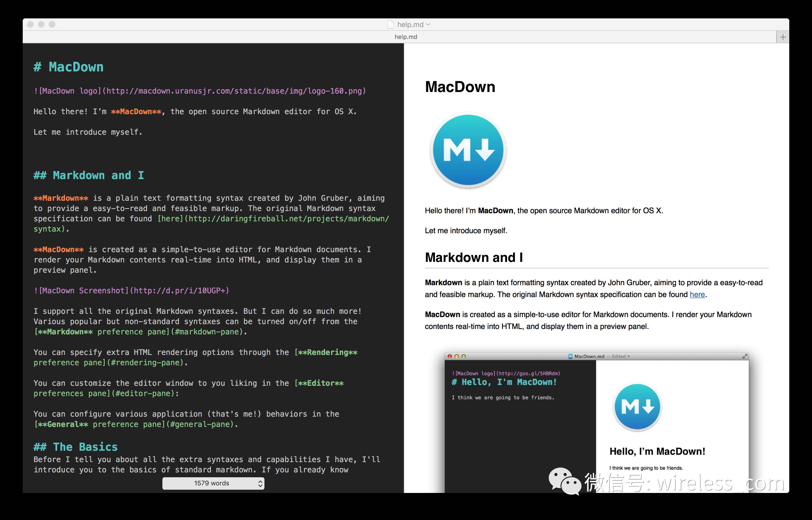812x520 pixels.
Task: Click the word count up/down arrows
Action: 260,483
